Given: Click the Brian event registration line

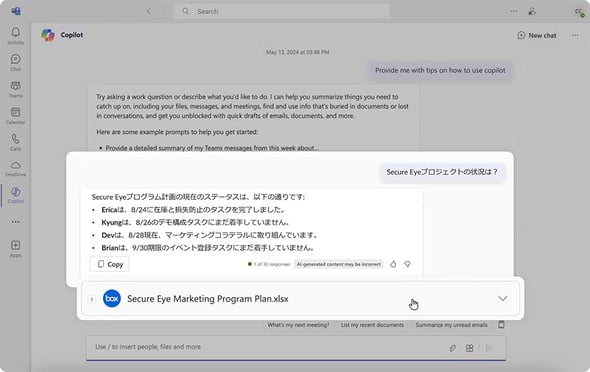Looking at the screenshot, I should (x=208, y=248).
